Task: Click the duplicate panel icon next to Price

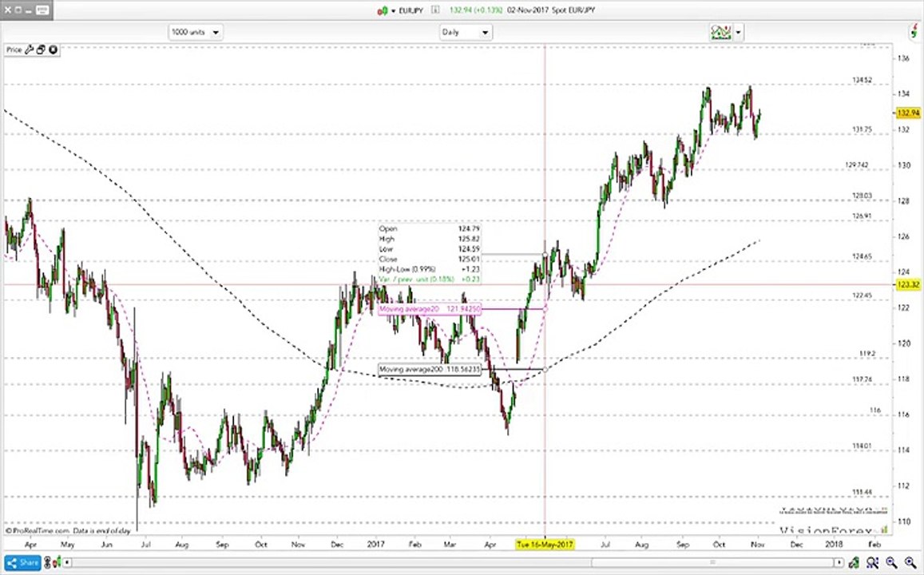Action: (41, 50)
